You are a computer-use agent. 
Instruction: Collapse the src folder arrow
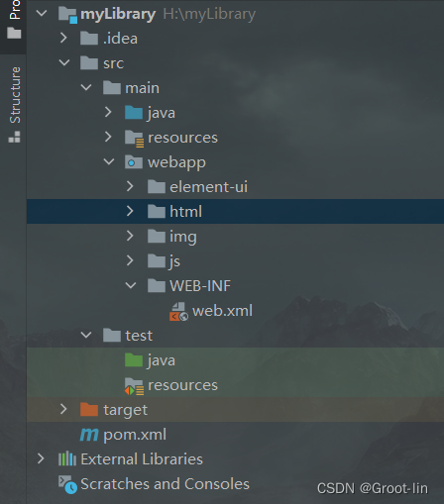pyautogui.click(x=64, y=62)
